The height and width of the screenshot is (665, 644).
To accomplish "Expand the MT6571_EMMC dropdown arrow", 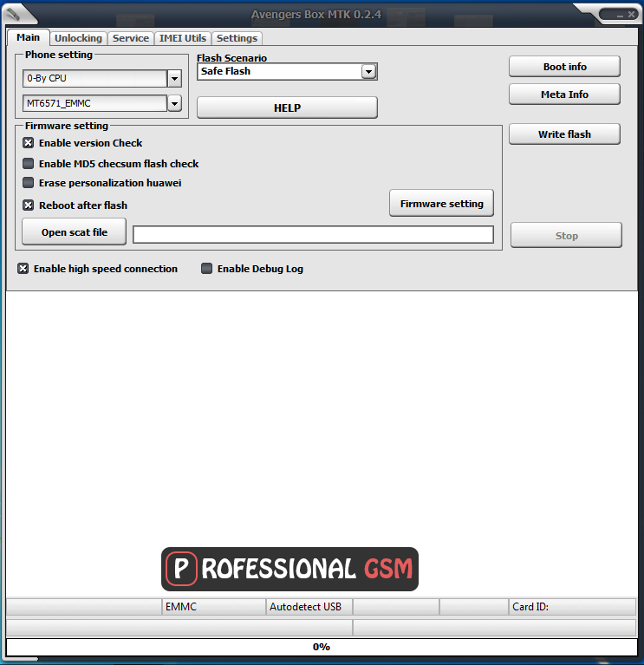I will [174, 103].
